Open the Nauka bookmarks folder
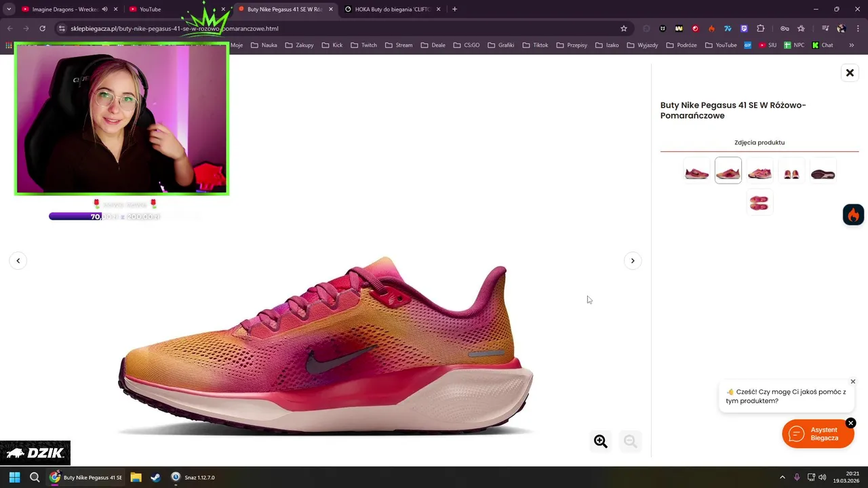The height and width of the screenshot is (488, 868). 264,45
